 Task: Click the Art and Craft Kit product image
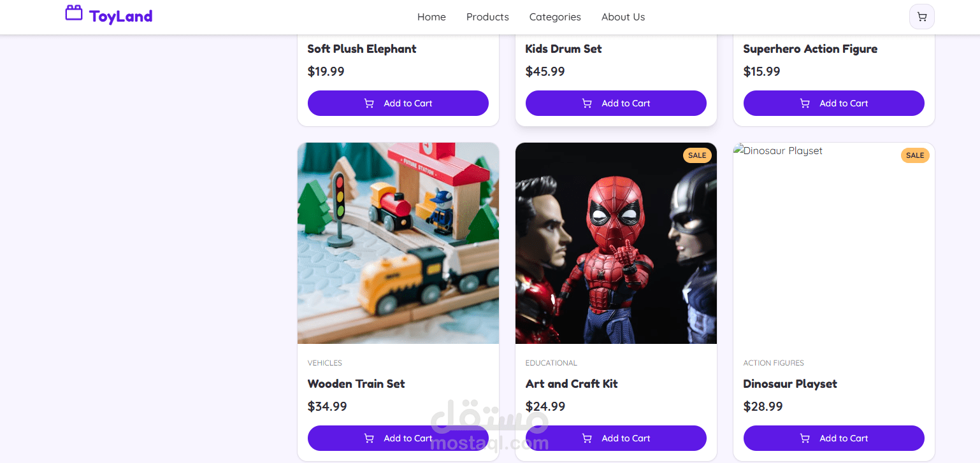pos(616,243)
